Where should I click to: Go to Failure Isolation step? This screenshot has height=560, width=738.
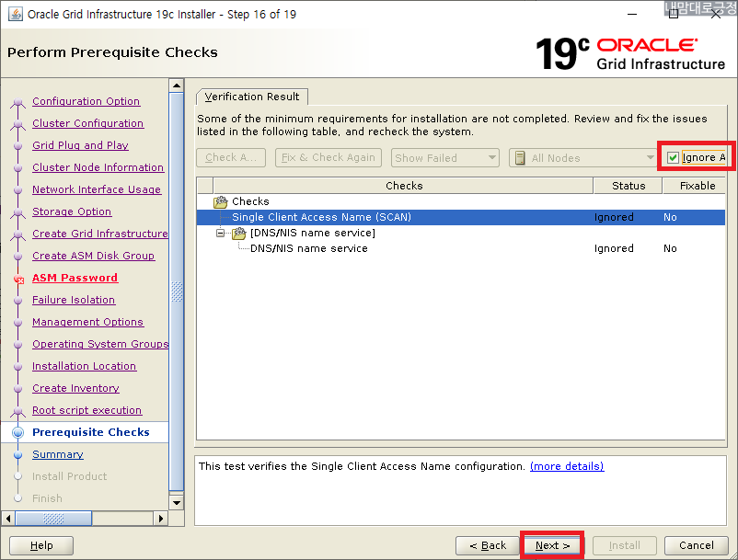click(74, 300)
